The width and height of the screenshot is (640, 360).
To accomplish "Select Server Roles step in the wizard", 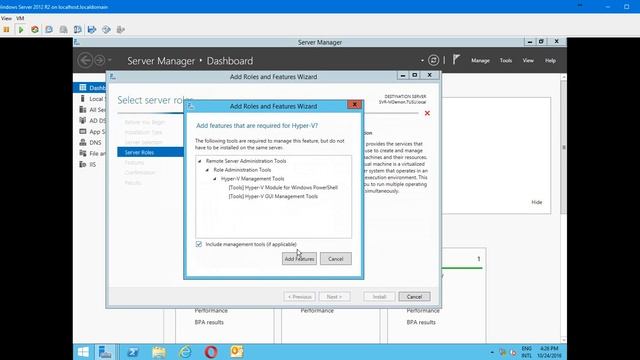I will click(150, 152).
